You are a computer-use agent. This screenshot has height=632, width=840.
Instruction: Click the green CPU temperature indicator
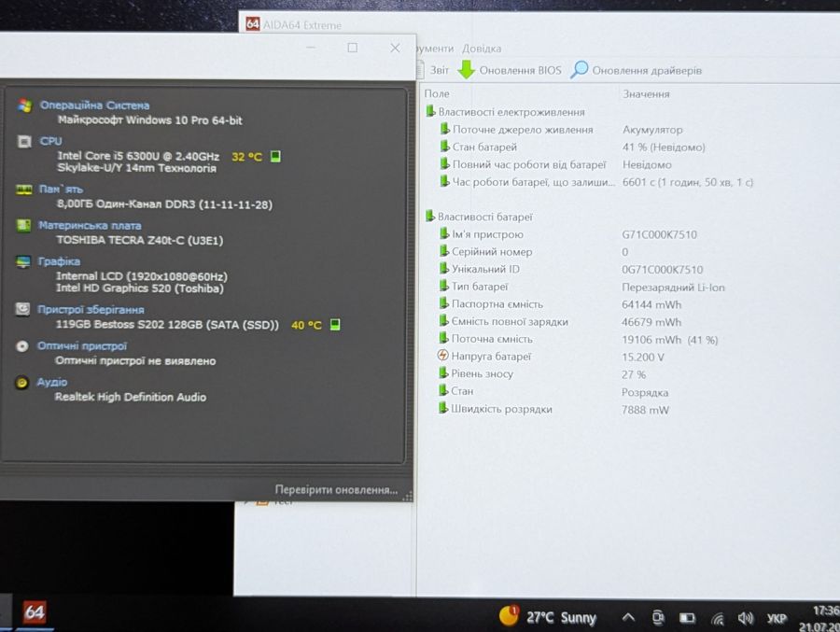coord(275,156)
